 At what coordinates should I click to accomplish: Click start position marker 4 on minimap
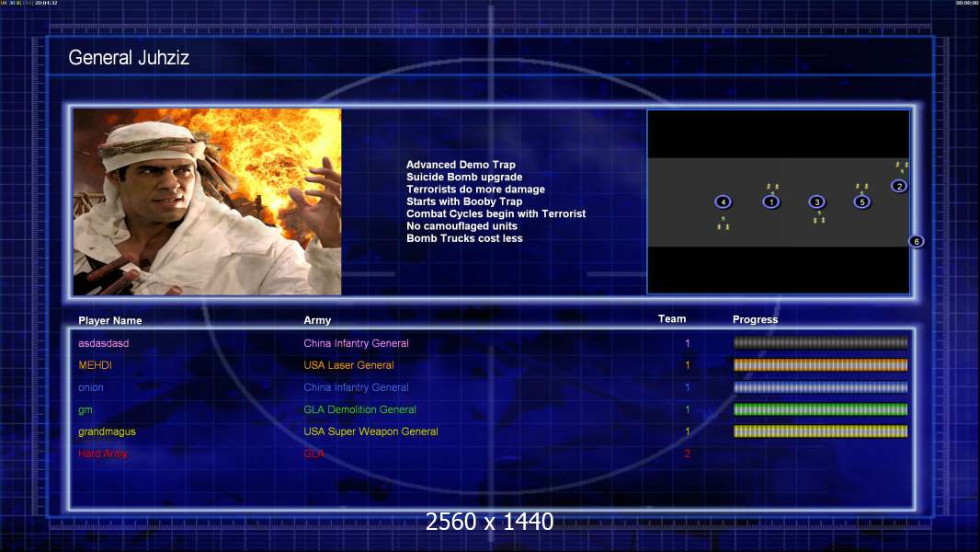pos(724,201)
